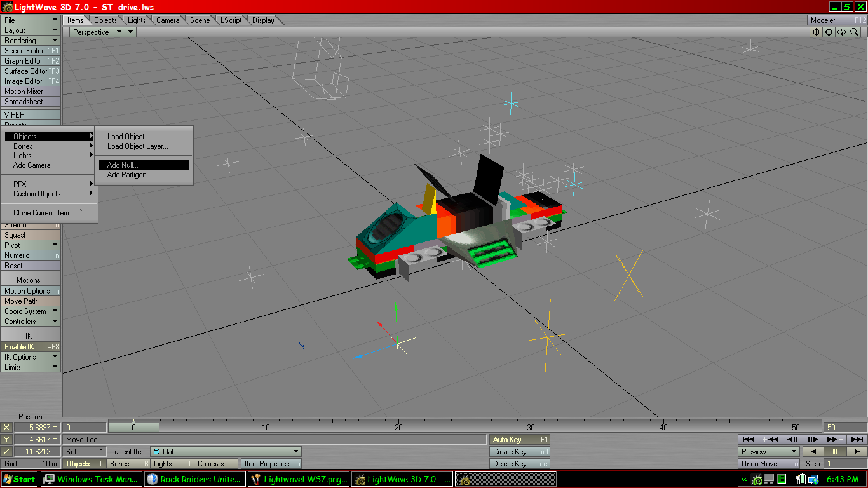Open the Item Properties panel

tap(272, 464)
